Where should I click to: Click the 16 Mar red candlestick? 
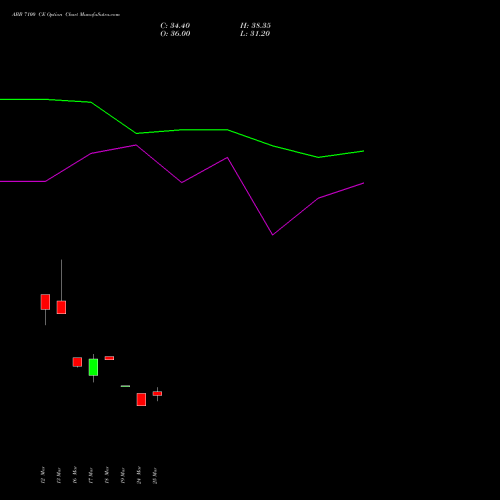point(77,362)
